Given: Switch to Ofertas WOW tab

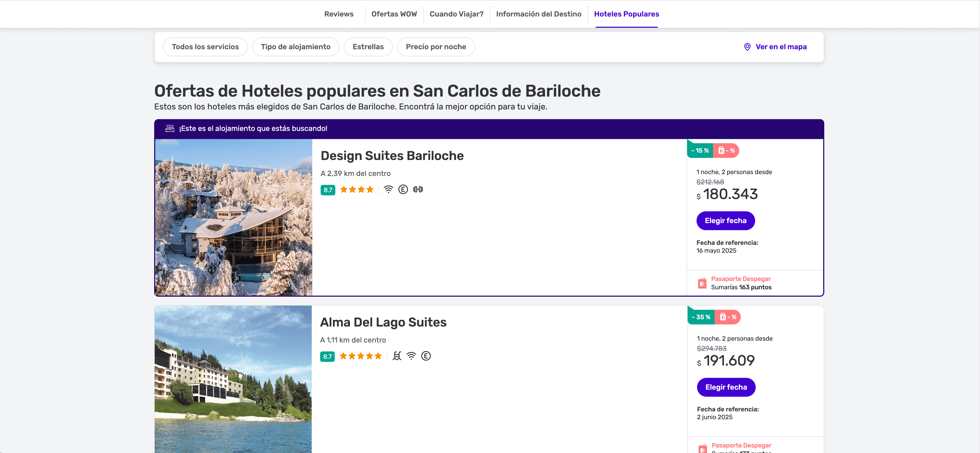Looking at the screenshot, I should point(394,14).
